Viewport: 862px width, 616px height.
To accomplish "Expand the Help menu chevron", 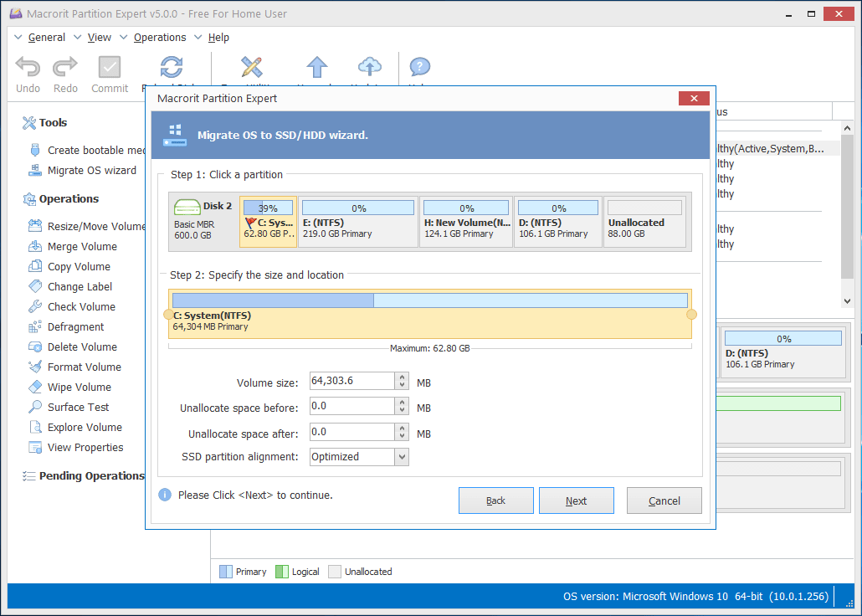I will tap(198, 38).
